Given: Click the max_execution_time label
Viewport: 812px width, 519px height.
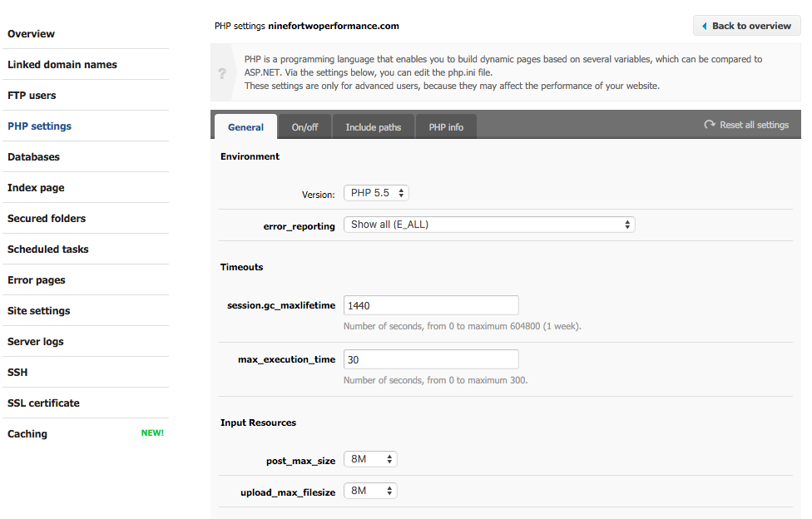Looking at the screenshot, I should tap(286, 359).
